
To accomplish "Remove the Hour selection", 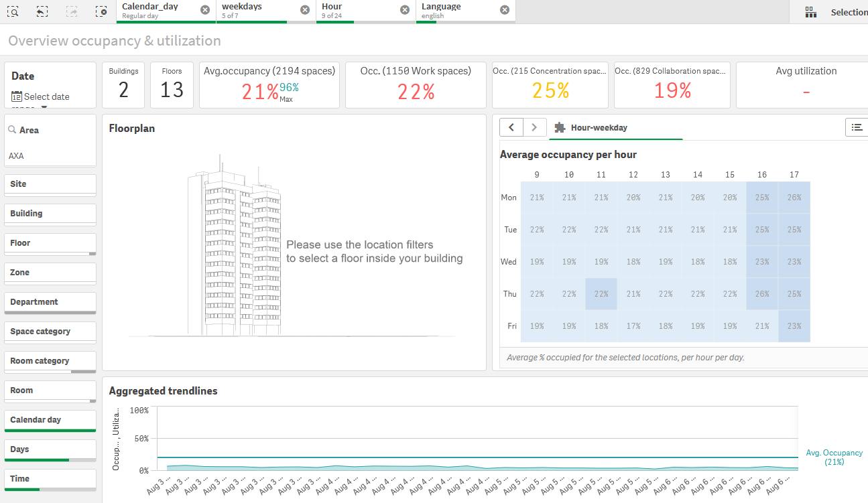I will 405,10.
